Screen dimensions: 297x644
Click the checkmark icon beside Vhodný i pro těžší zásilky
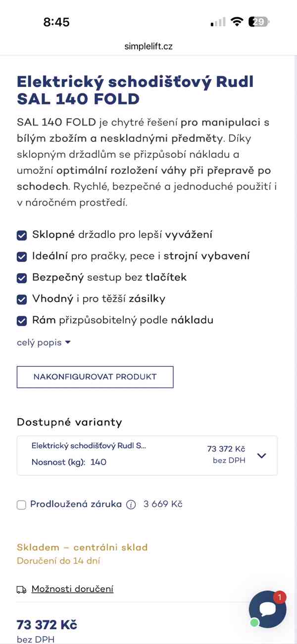(x=21, y=299)
